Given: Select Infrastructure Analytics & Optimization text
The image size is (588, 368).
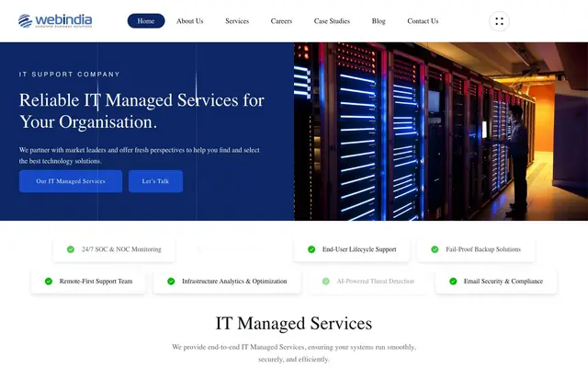Looking at the screenshot, I should [x=234, y=282].
